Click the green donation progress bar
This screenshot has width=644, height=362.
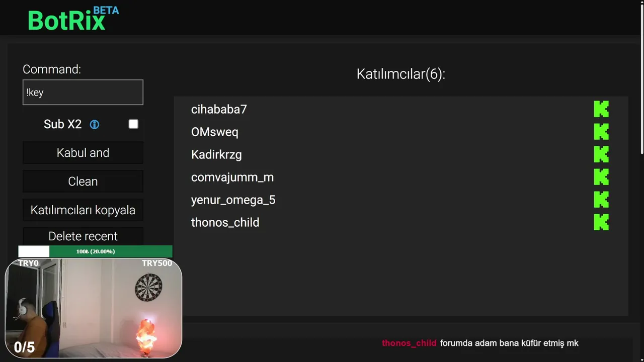point(96,251)
